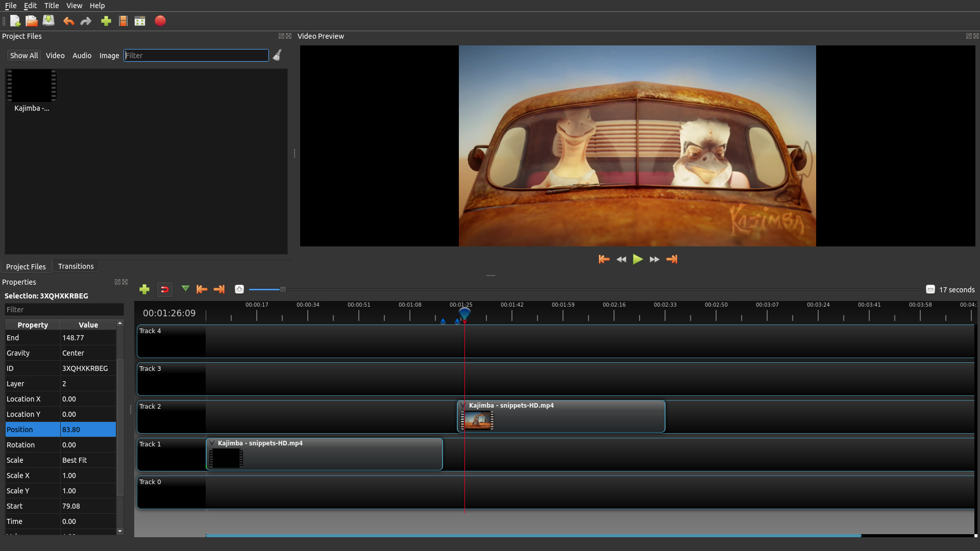Screen dimensions: 980x551
Task: Click the Property column header
Action: 33,325
